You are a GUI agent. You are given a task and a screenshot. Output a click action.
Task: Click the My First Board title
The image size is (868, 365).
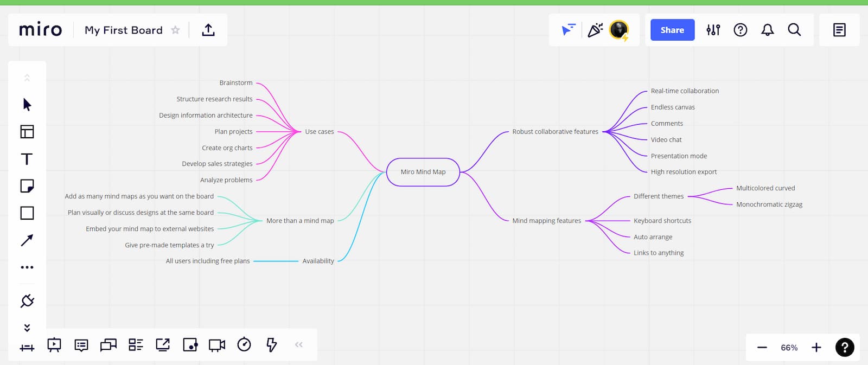pos(124,30)
